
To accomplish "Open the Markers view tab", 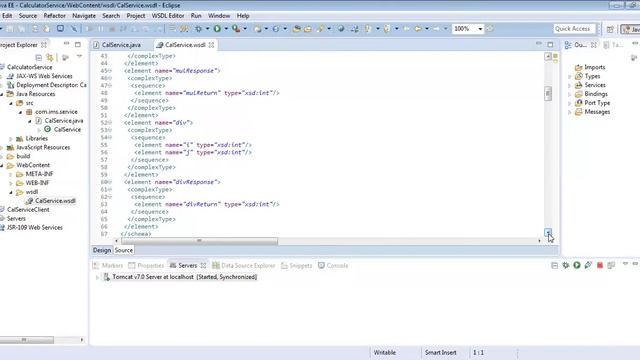I will coord(108,265).
